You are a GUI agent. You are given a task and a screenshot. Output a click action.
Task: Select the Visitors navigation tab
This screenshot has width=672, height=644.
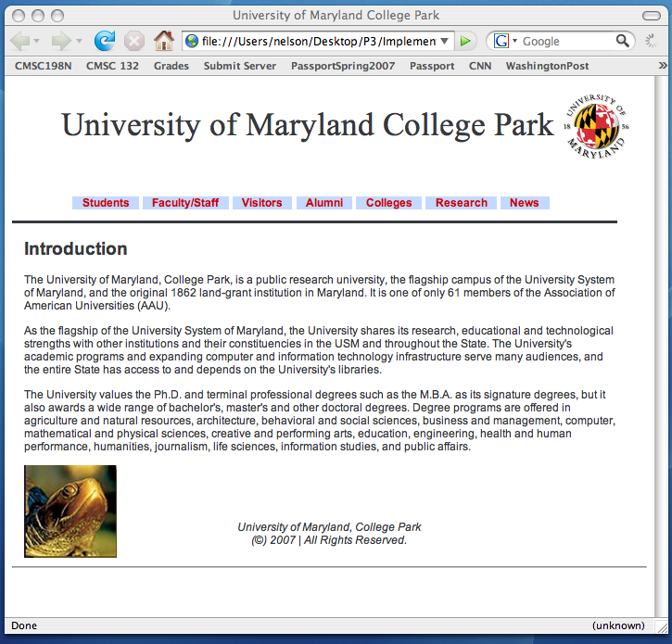262,203
